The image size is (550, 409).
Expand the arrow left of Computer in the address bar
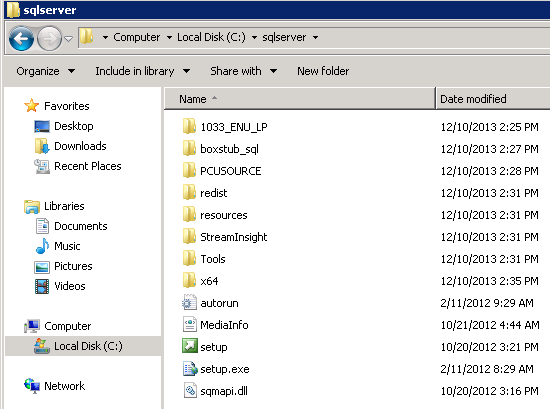tap(105, 37)
